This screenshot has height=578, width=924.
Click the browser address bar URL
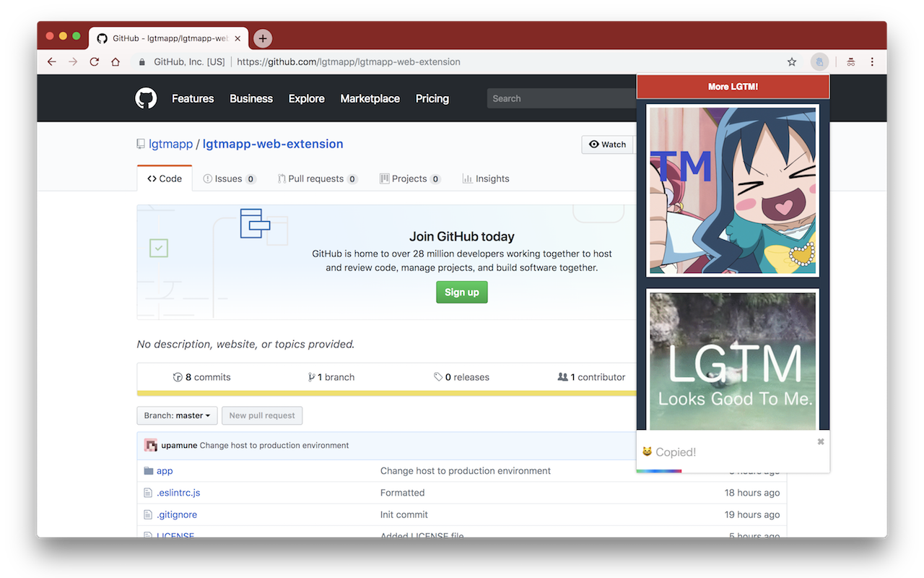(x=349, y=62)
